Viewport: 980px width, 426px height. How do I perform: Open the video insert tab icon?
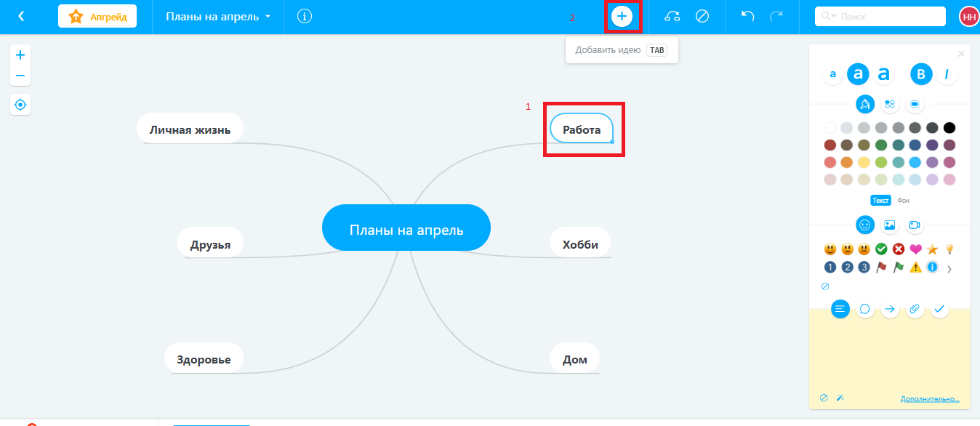pyautogui.click(x=914, y=225)
